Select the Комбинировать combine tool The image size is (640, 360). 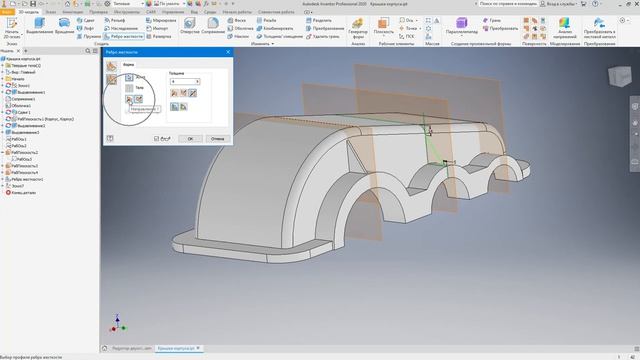pos(275,28)
